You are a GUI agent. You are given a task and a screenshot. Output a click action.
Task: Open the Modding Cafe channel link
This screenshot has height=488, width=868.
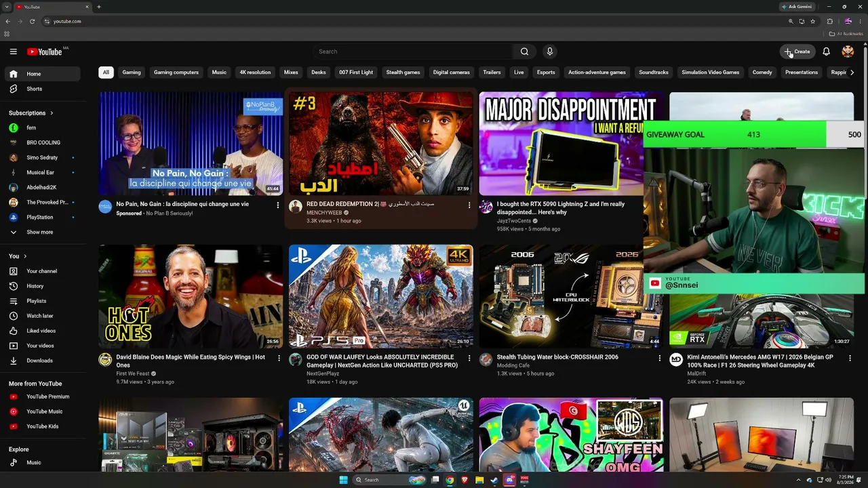point(513,365)
